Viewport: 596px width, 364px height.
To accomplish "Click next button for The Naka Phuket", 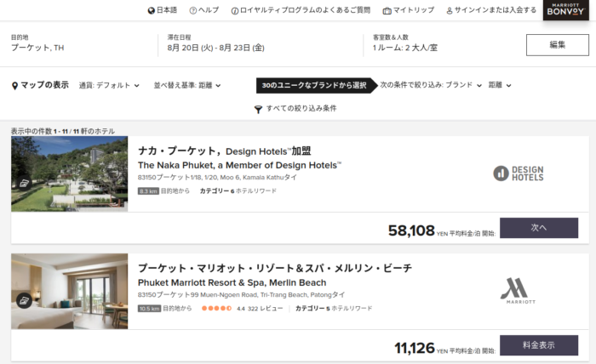I will coord(539,228).
